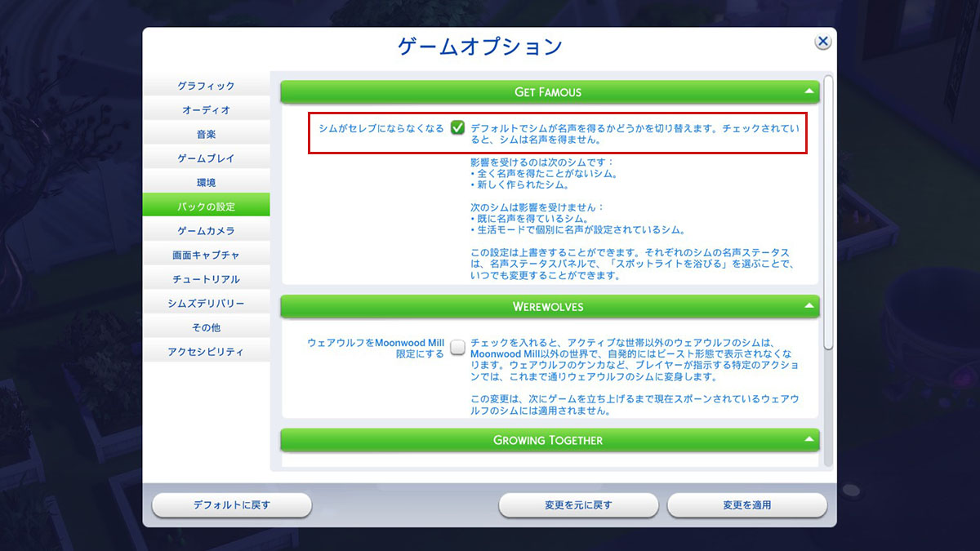Click the デフォルトに戻す button
The width and height of the screenshot is (980, 551).
pos(232,505)
